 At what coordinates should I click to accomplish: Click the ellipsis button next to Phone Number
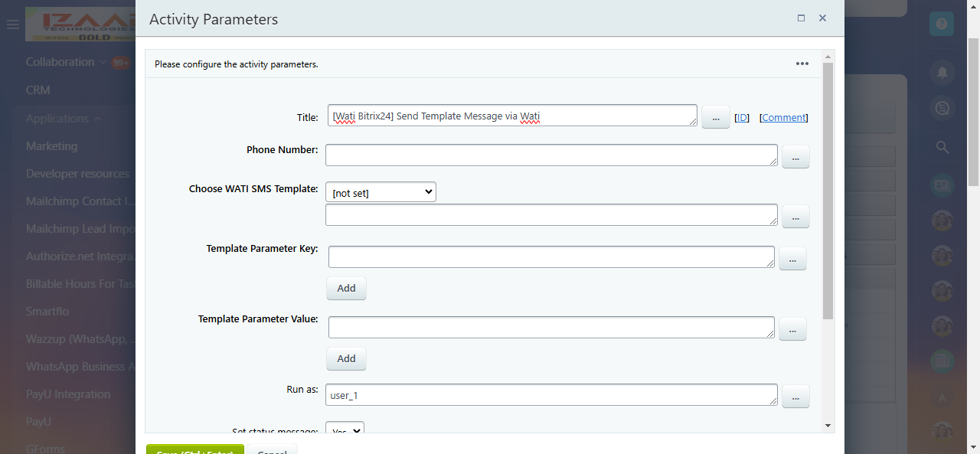pyautogui.click(x=795, y=157)
